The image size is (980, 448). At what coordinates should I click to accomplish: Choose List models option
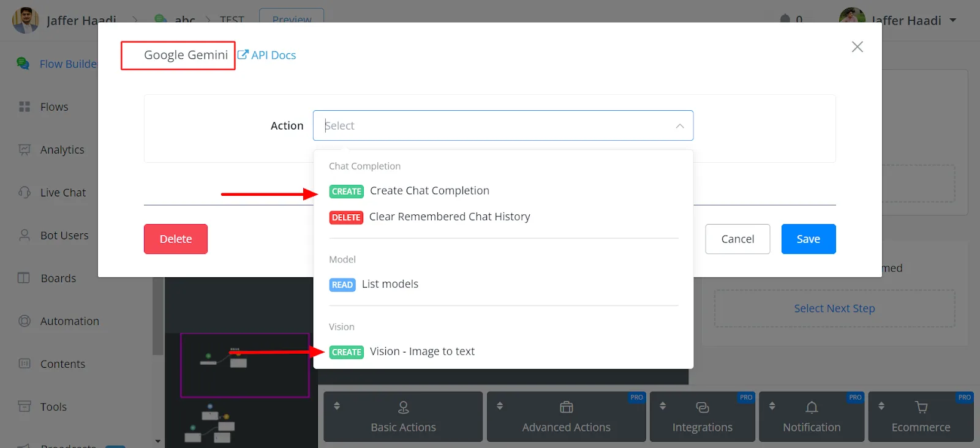coord(503,284)
